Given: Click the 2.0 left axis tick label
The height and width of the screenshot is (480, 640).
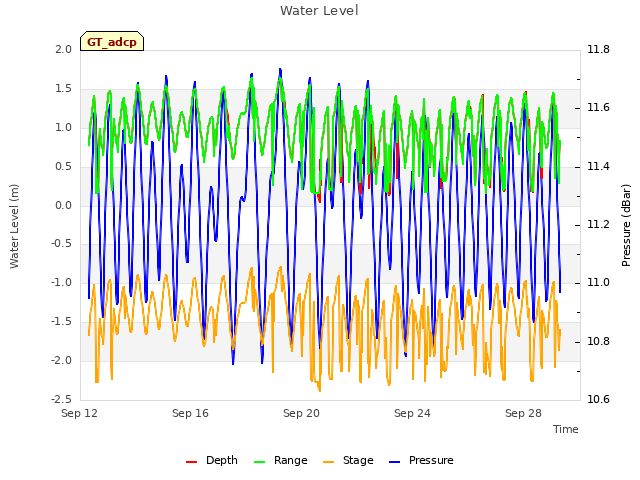Looking at the screenshot, I should (63, 49).
